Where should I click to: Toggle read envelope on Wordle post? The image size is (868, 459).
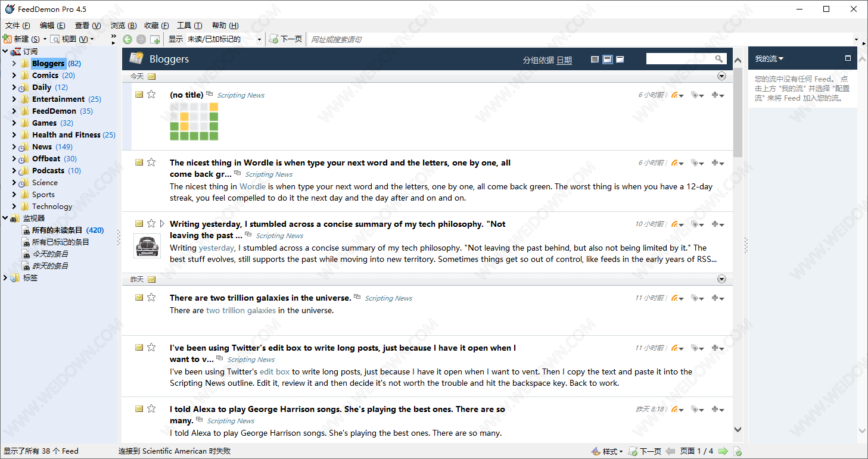coord(139,162)
